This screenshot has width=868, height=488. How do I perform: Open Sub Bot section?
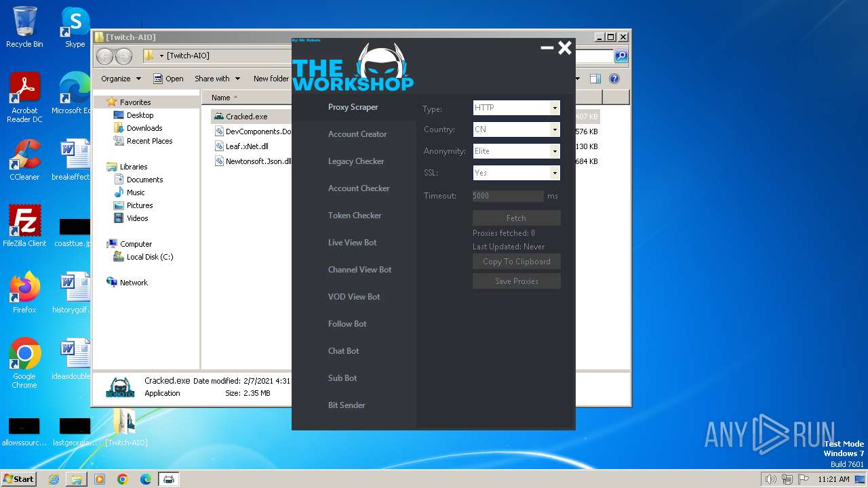342,378
